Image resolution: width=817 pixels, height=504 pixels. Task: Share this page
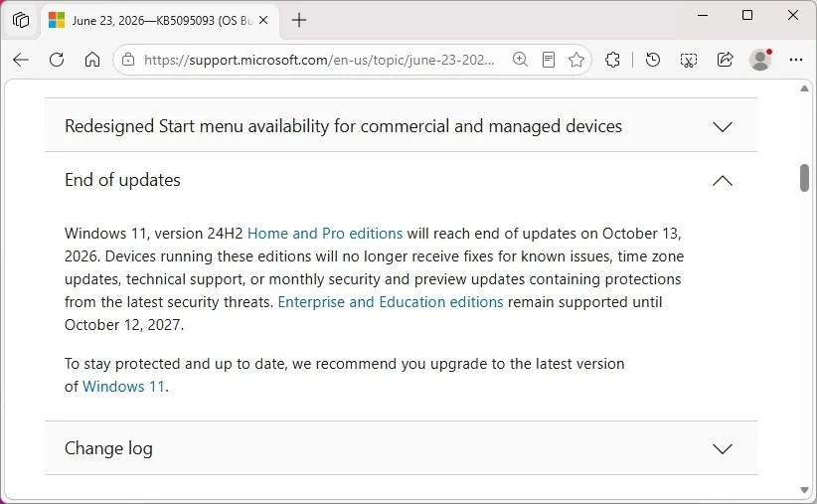[x=725, y=60]
